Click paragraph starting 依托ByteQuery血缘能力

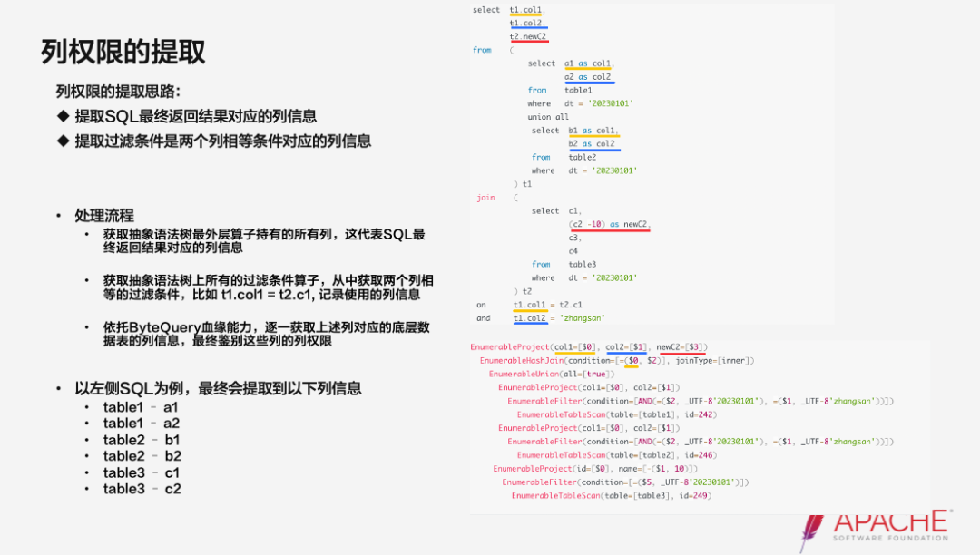point(266,334)
